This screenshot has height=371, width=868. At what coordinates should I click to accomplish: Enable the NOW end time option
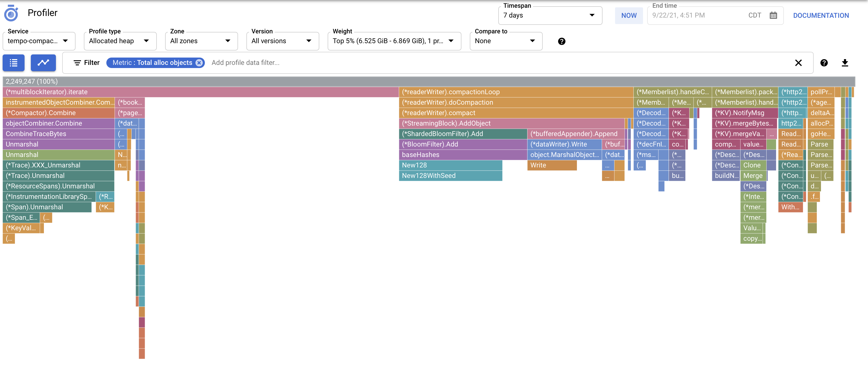click(x=629, y=15)
